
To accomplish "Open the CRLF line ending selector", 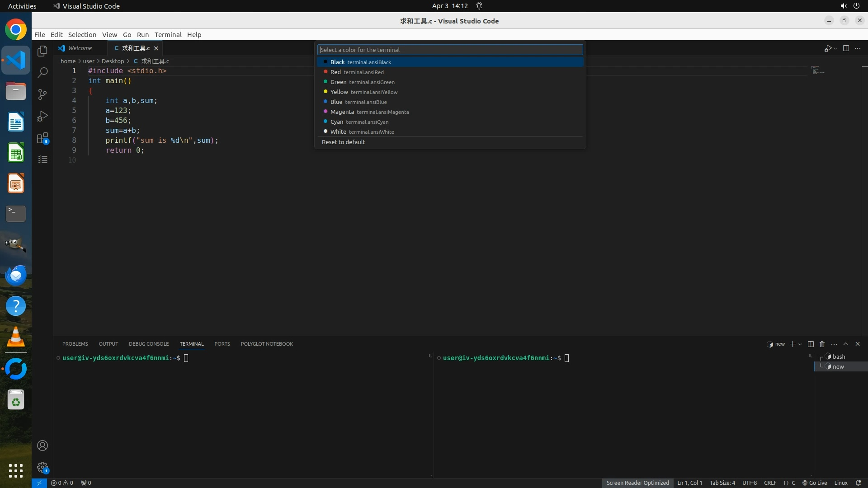I will click(x=770, y=483).
